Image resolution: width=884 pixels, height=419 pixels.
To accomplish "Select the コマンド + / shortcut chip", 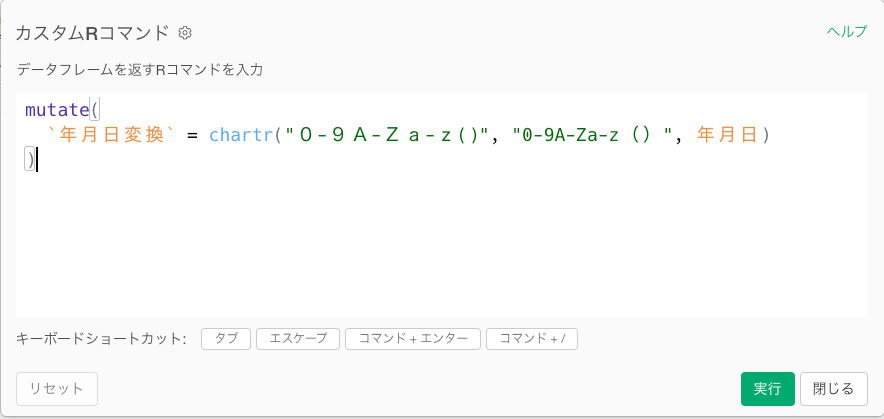I will 532,339.
